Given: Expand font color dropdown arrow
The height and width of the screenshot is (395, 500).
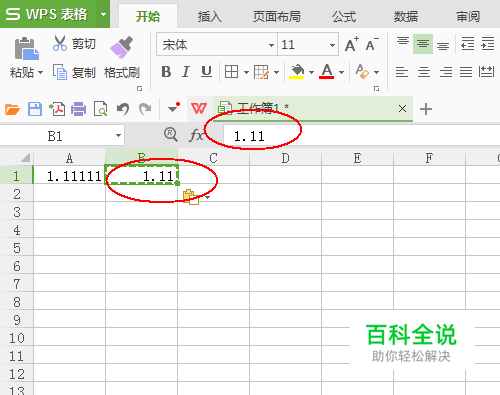Looking at the screenshot, I should coord(341,72).
